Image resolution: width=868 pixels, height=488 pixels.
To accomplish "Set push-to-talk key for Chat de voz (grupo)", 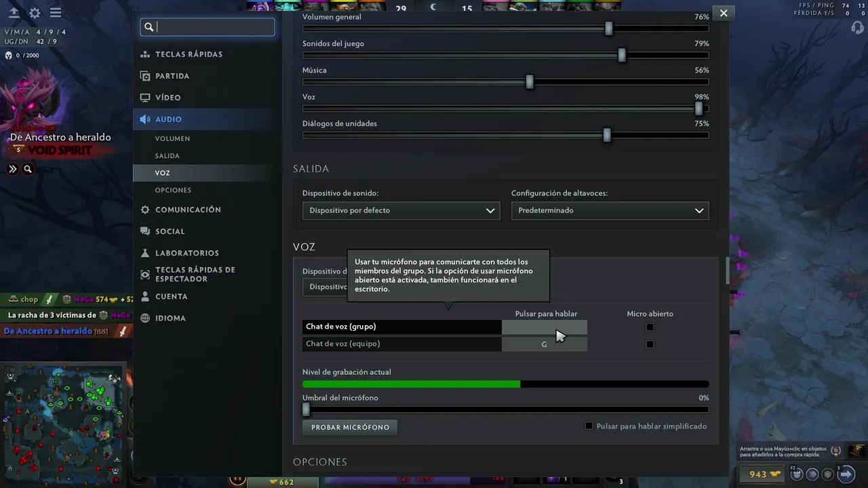I will pos(545,327).
